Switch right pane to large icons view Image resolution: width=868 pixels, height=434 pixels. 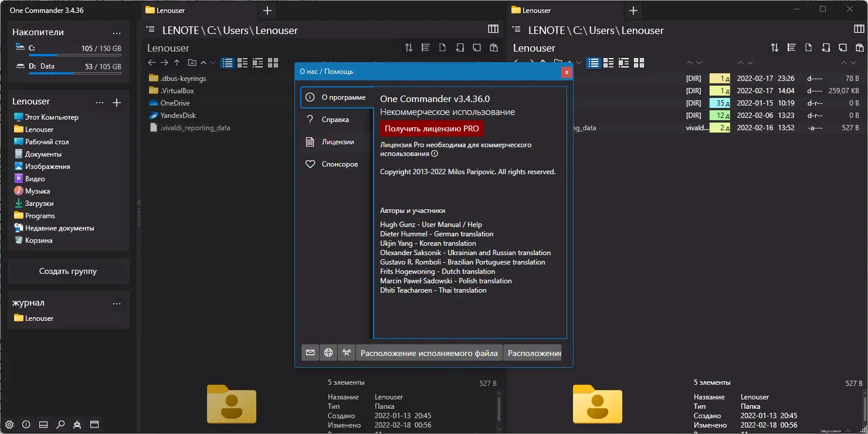pos(639,62)
